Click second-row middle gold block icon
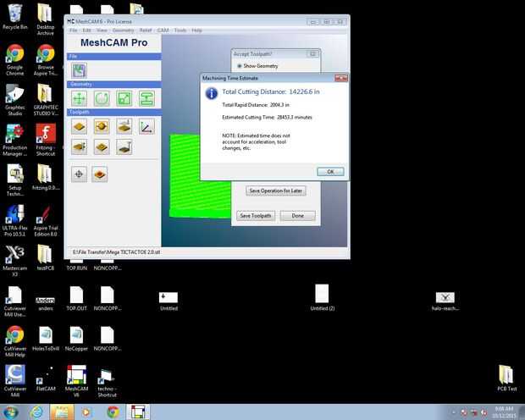 (x=102, y=146)
